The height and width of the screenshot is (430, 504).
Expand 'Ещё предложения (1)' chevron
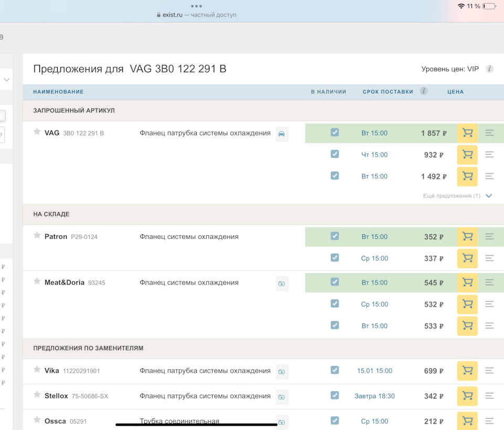coord(489,196)
